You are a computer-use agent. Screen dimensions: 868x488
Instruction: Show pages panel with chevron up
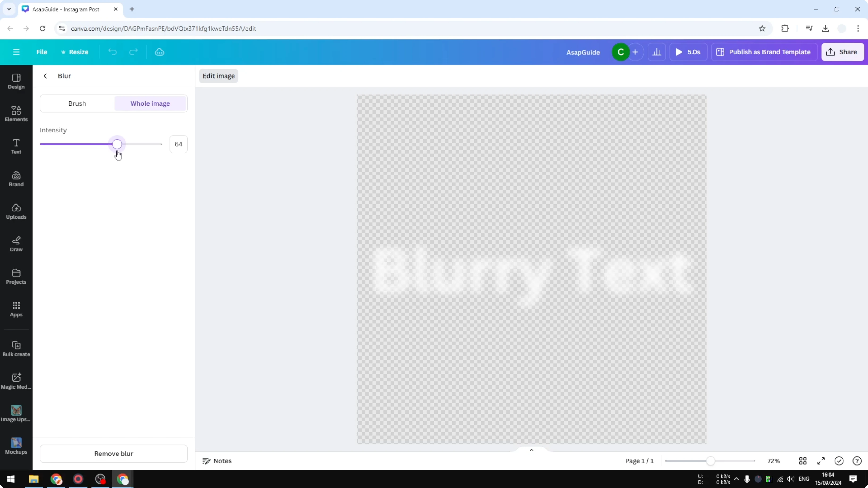tap(531, 450)
